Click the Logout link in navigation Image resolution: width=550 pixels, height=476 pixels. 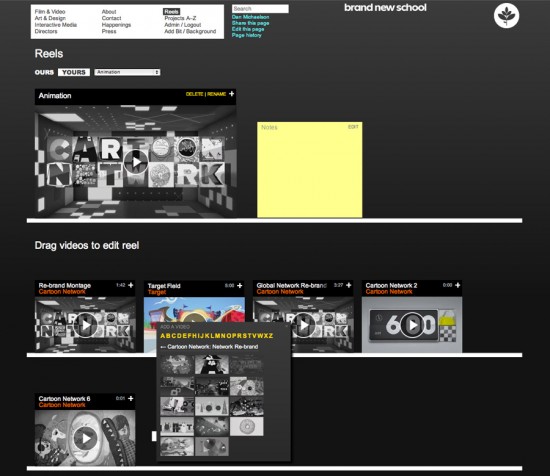coord(192,25)
